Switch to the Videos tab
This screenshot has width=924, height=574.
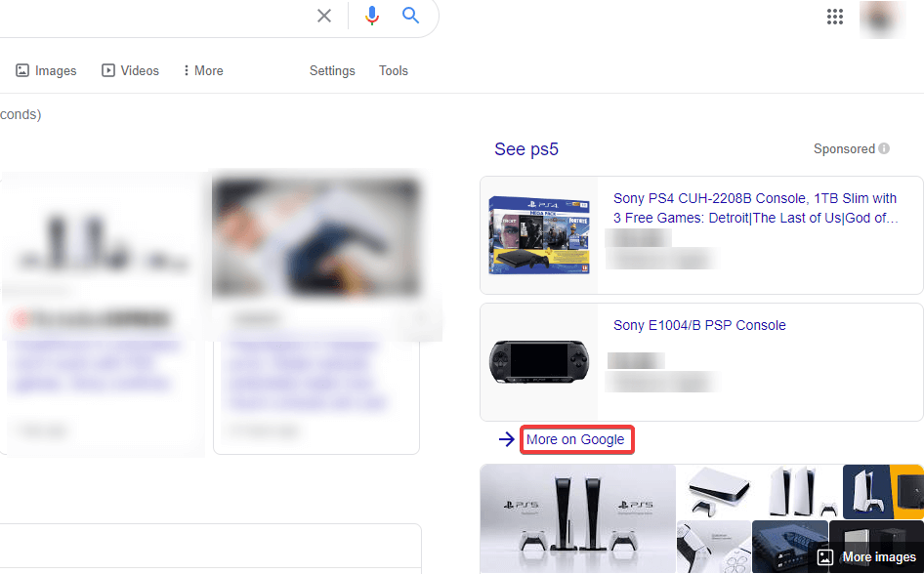[130, 70]
